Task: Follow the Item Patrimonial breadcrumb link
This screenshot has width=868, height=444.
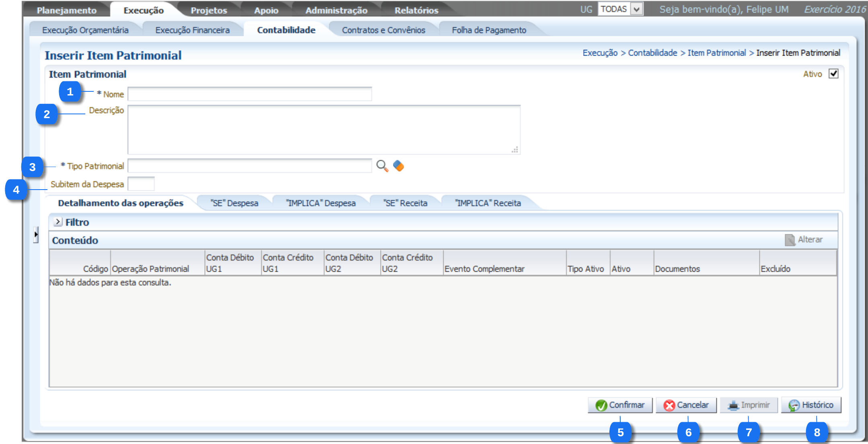Action: [x=716, y=53]
